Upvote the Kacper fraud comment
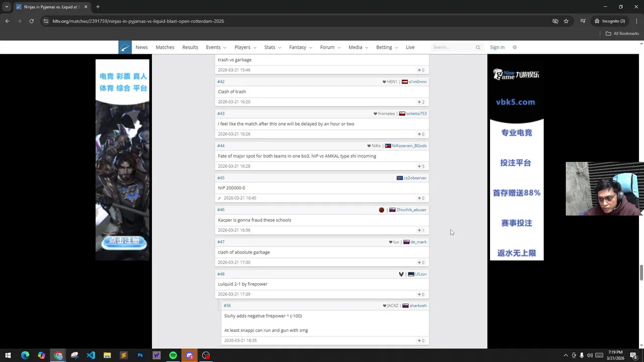This screenshot has height=362, width=644. (421, 230)
